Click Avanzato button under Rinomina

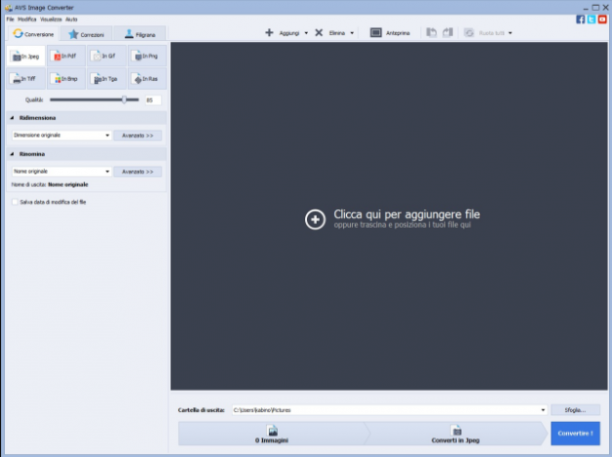coord(137,172)
